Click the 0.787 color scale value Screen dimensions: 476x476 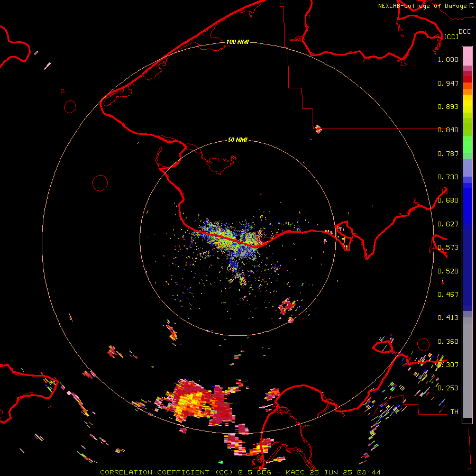448,153
